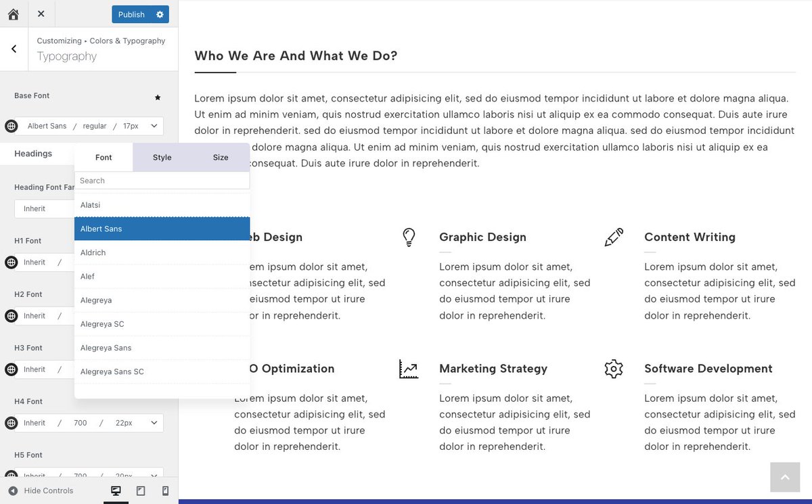Click globe icon next to H5 Font

(11, 476)
